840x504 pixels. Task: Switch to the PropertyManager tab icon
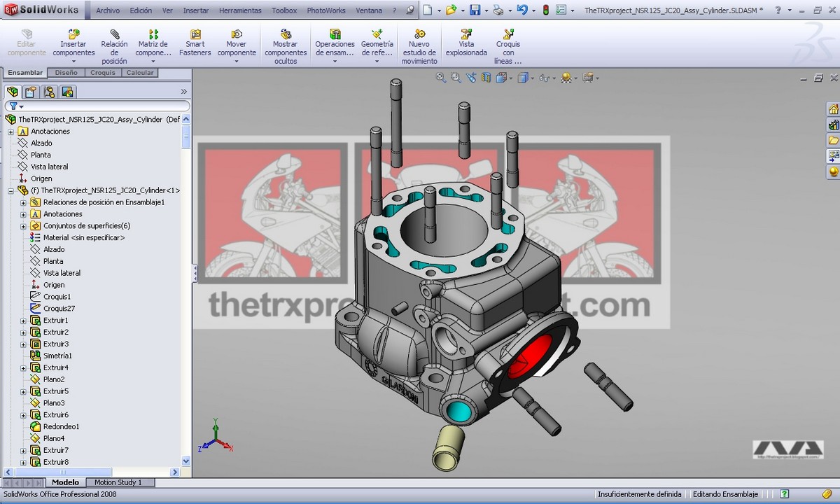[31, 92]
